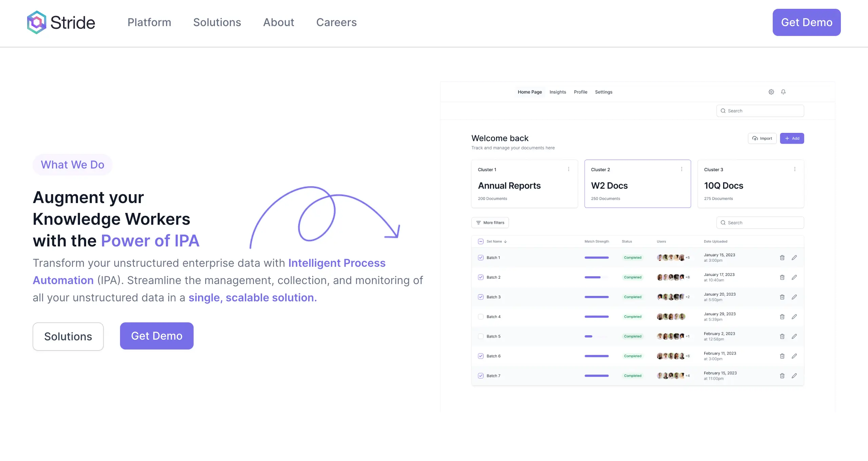Image resolution: width=868 pixels, height=461 pixels.
Task: Uncheck the Batch 1 checkbox
Action: pos(480,258)
